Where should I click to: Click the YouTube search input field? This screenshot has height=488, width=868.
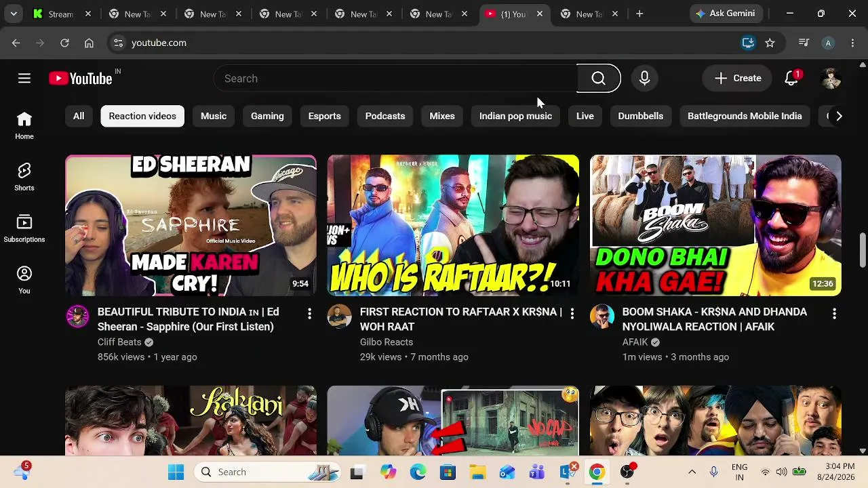click(x=395, y=79)
